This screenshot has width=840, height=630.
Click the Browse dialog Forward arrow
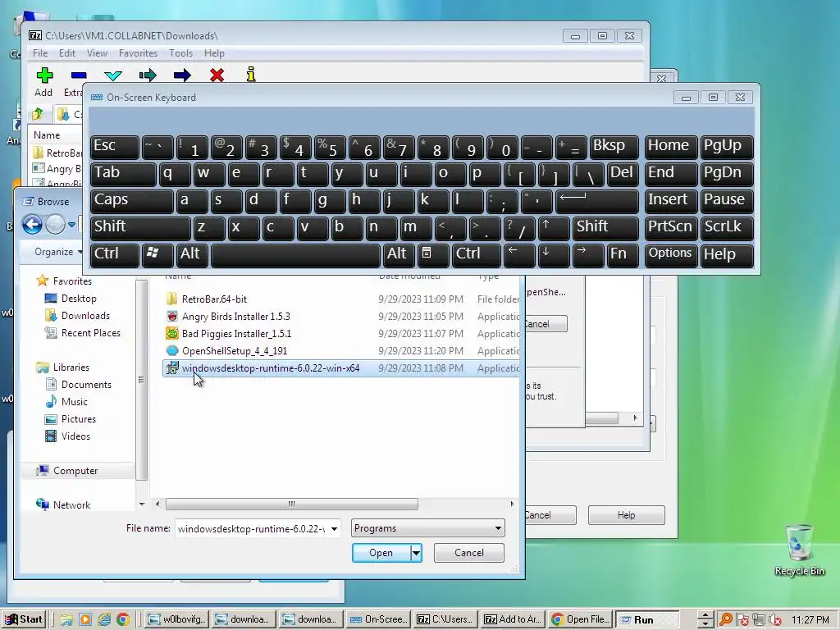[55, 225]
